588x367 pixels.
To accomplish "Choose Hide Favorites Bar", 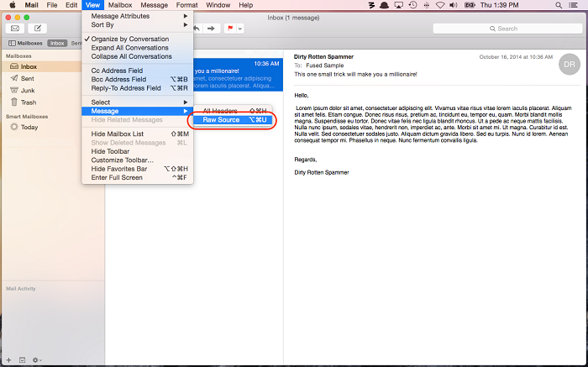I will click(x=138, y=169).
